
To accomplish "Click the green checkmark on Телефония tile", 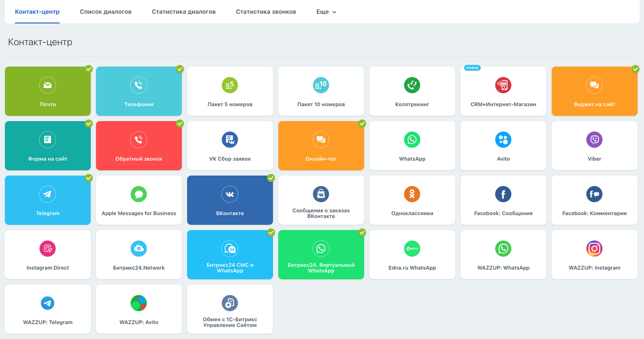I will [180, 69].
